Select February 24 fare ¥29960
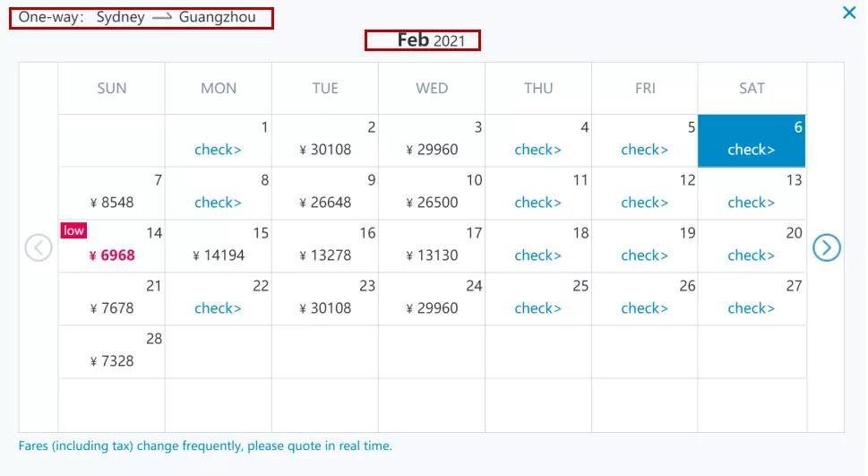Image resolution: width=868 pixels, height=476 pixels. click(432, 308)
